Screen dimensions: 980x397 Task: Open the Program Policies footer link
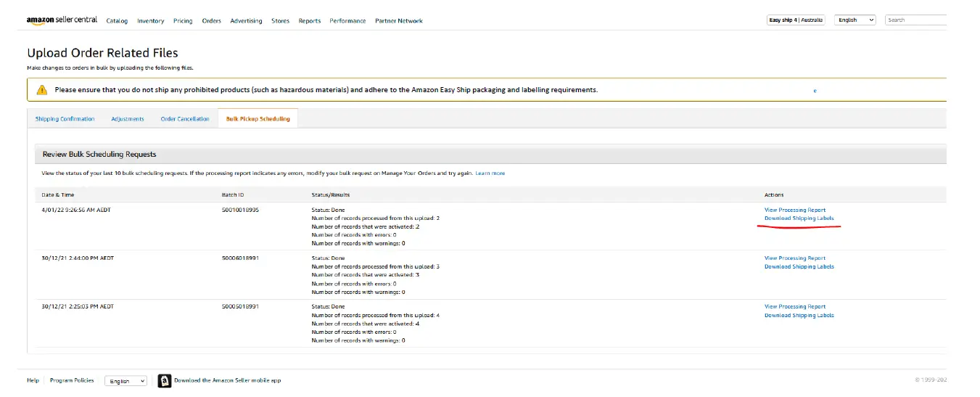(72, 380)
